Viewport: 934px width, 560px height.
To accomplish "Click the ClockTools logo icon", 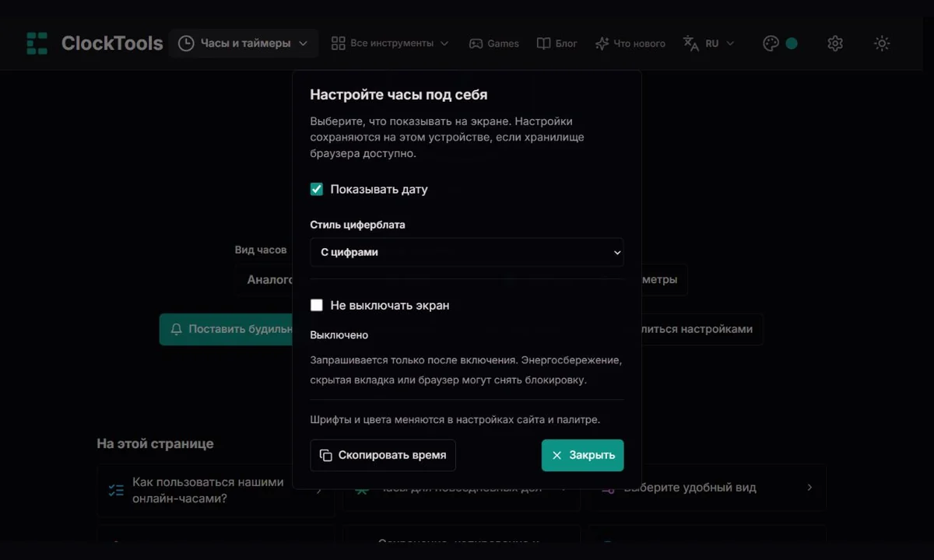I will pyautogui.click(x=37, y=44).
